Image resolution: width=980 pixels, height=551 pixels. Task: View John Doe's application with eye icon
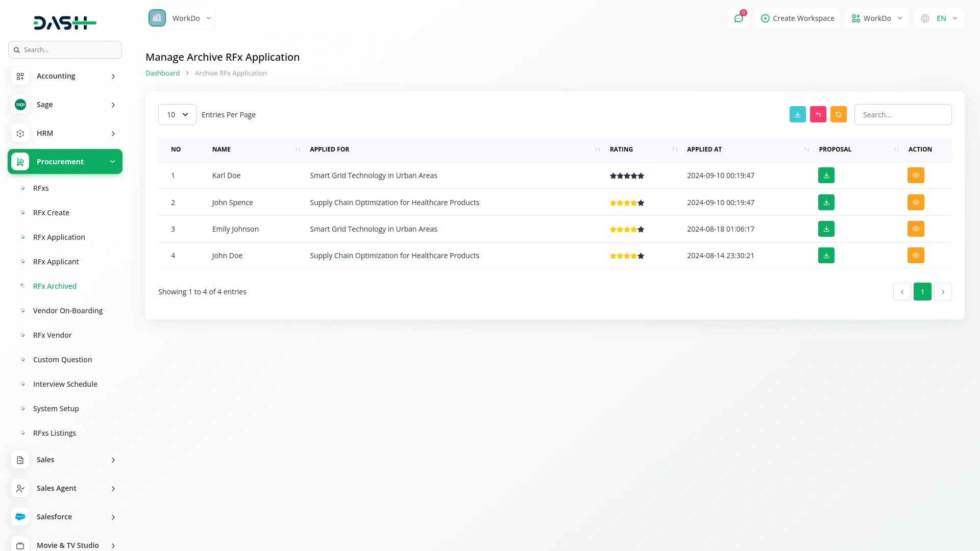[x=916, y=256]
